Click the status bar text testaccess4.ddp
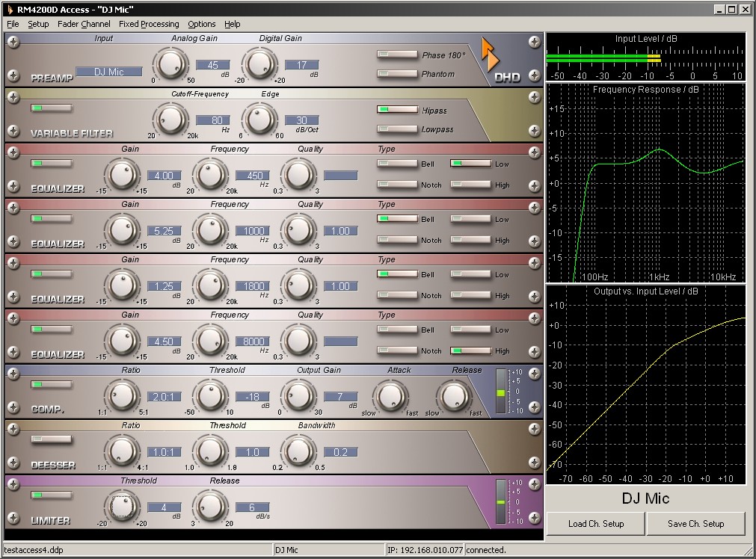Image resolution: width=756 pixels, height=559 pixels. click(x=34, y=550)
